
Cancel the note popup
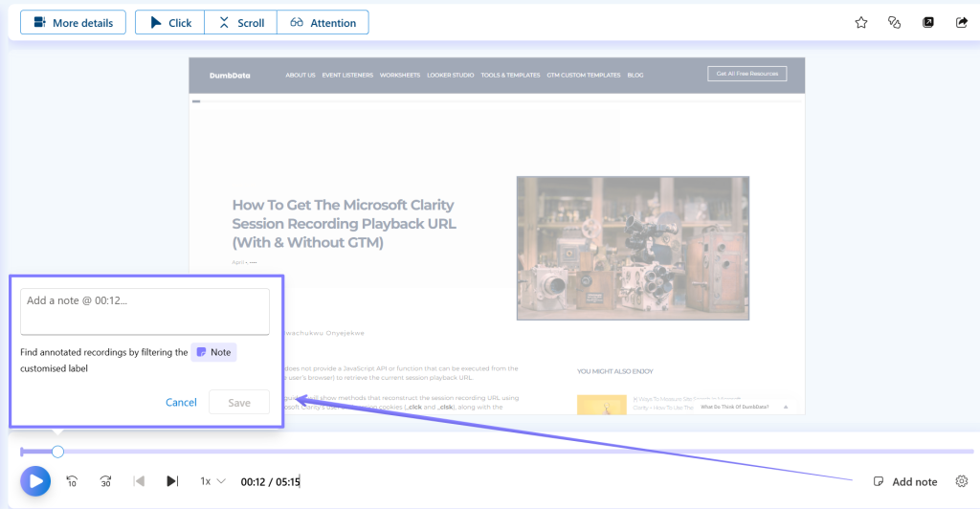[x=181, y=402]
